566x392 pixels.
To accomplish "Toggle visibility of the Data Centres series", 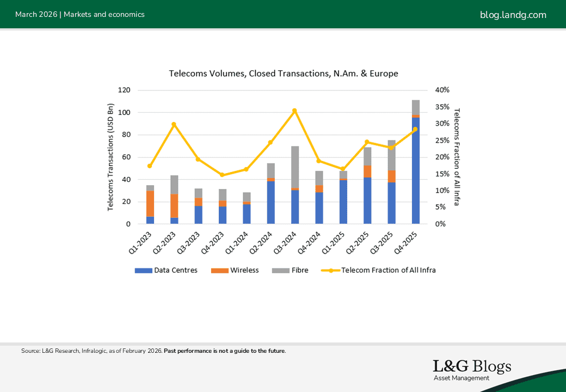I will [x=166, y=270].
